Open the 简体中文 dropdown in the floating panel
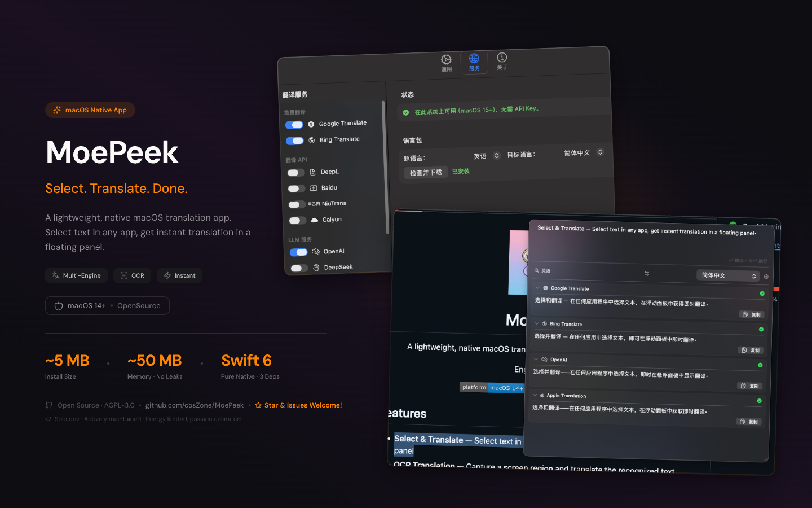This screenshot has width=812, height=508. (728, 275)
